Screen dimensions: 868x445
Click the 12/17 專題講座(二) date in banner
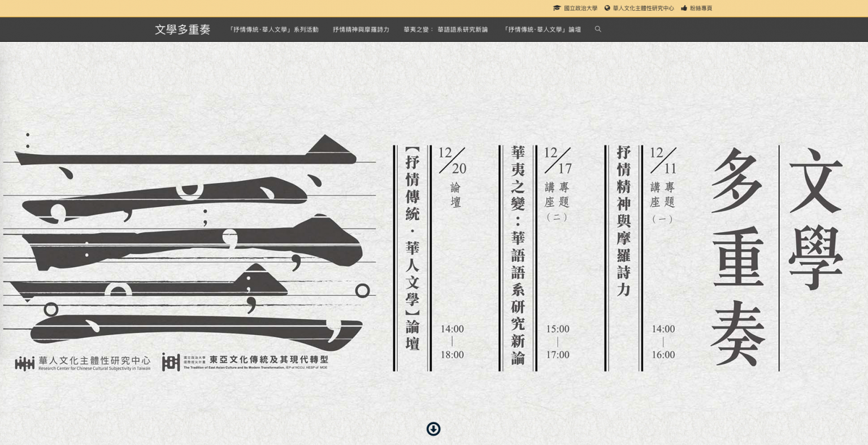click(558, 161)
